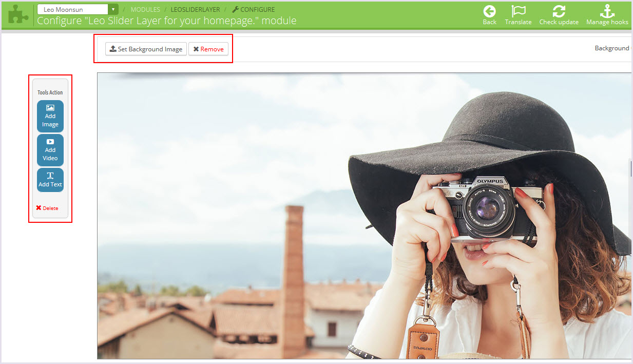Click the CONFIGURE breadcrumb

[254, 9]
